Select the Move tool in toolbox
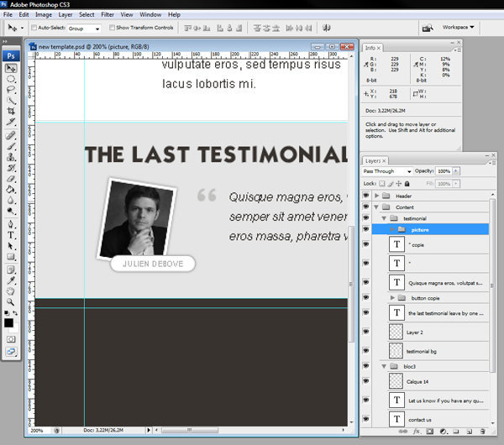Image resolution: width=504 pixels, height=445 pixels. pos(11,68)
